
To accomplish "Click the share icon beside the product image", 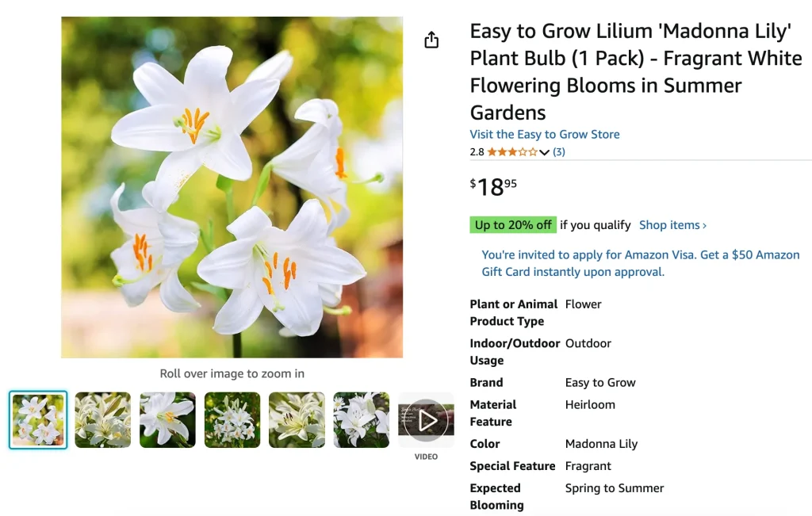I will tap(431, 40).
